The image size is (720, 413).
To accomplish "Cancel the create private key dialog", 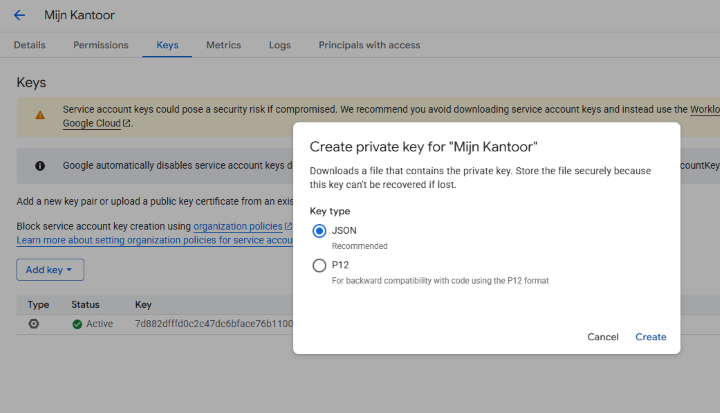I will pos(602,337).
